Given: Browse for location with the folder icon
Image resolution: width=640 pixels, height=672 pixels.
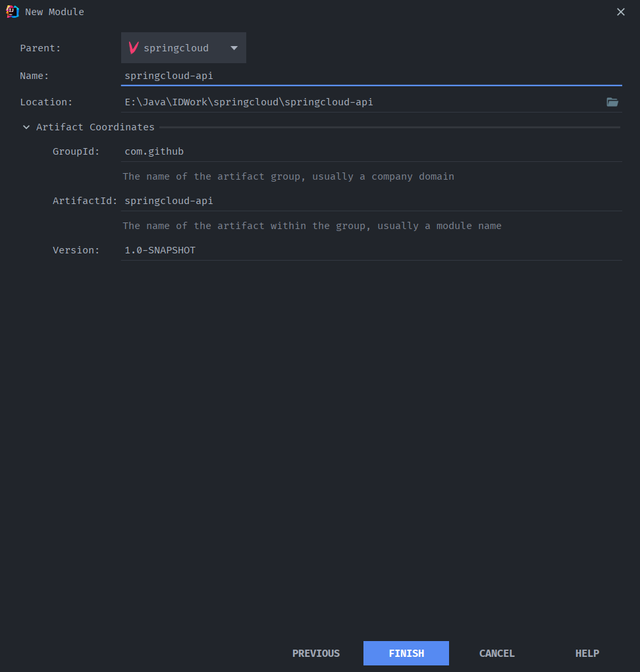Looking at the screenshot, I should click(x=612, y=102).
